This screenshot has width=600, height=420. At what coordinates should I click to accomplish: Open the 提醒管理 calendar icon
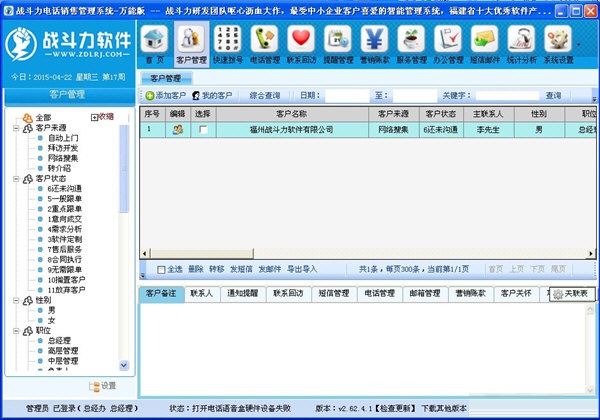[338, 39]
